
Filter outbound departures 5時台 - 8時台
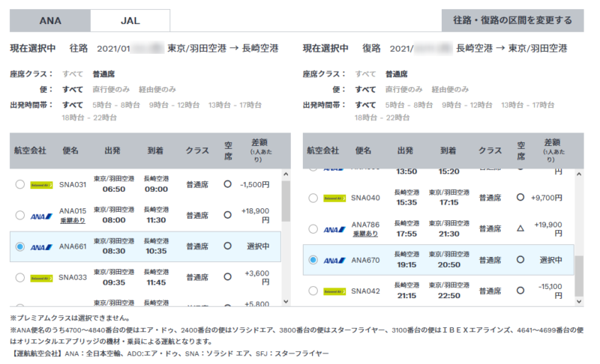pos(116,105)
